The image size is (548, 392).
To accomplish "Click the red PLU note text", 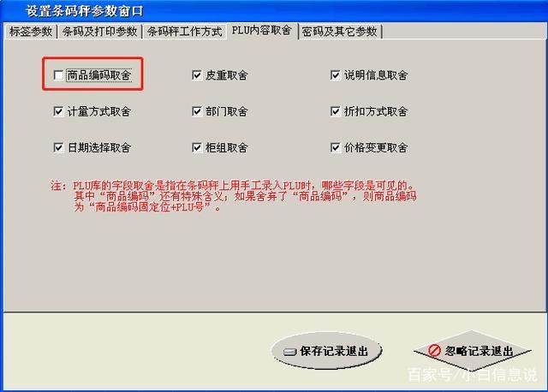I will [234, 196].
